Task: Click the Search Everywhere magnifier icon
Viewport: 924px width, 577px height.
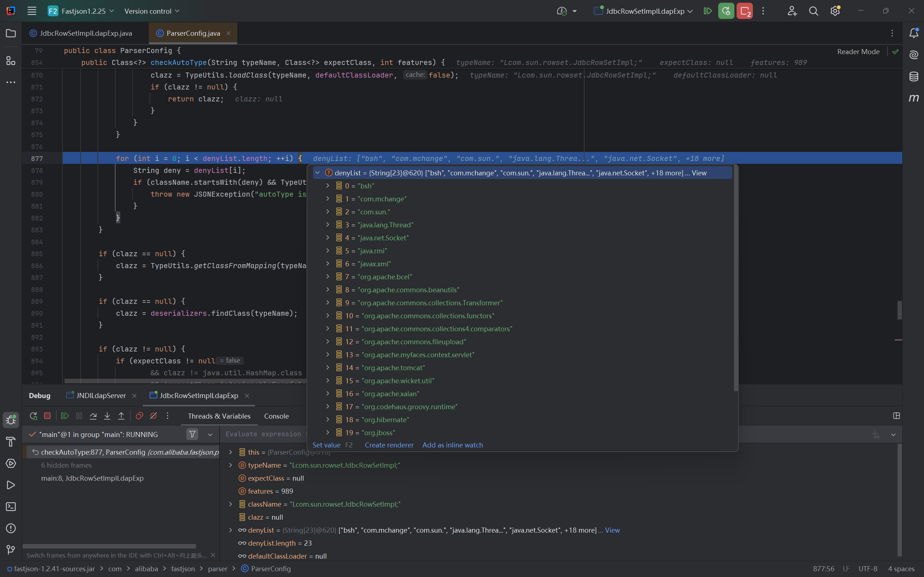Action: tap(814, 11)
